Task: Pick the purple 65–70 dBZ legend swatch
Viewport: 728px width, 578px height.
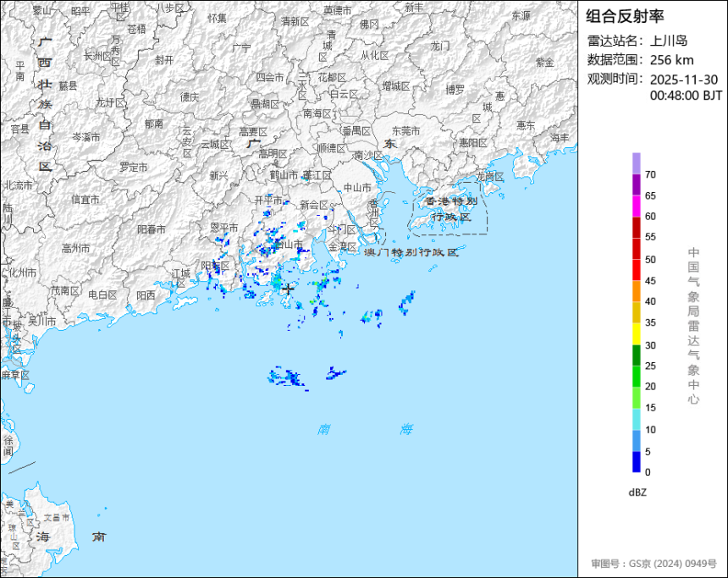Action: (636, 184)
